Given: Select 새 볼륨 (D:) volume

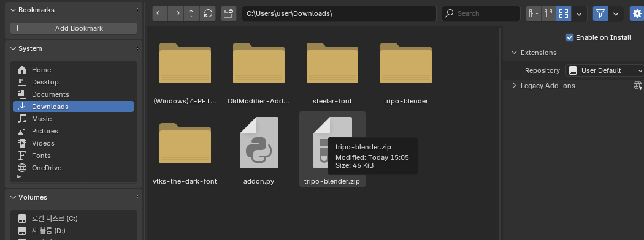Looking at the screenshot, I should 74,231.
